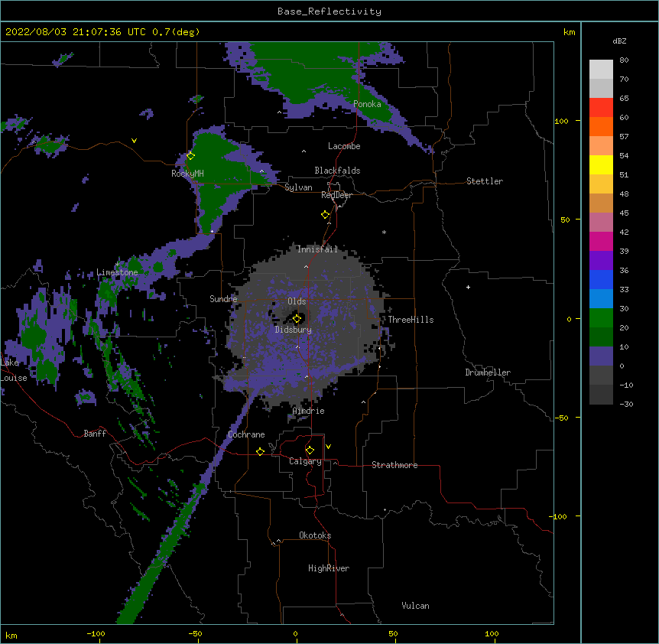The width and height of the screenshot is (659, 644).
Task: Select the purple 36-39 dBZ legend swatch
Action: coord(601,261)
